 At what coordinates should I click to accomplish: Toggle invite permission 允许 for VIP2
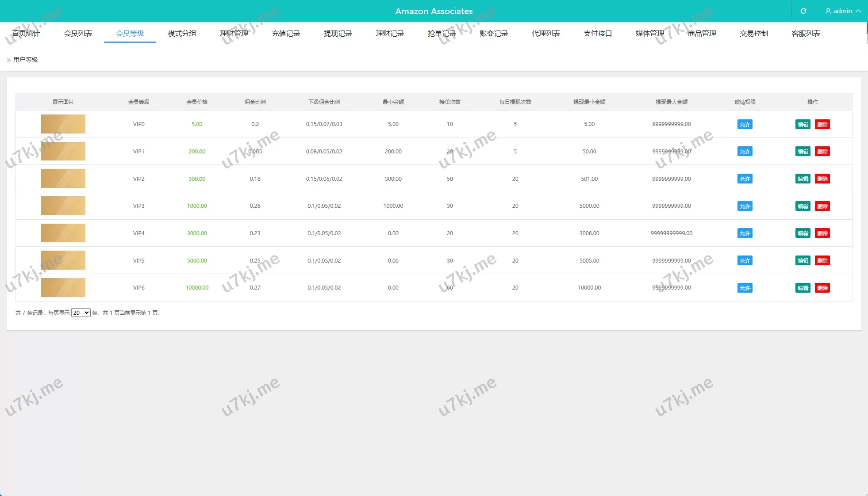coord(745,179)
